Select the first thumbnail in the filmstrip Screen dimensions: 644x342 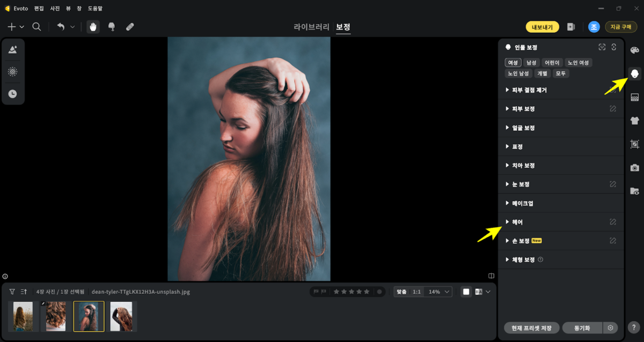23,316
